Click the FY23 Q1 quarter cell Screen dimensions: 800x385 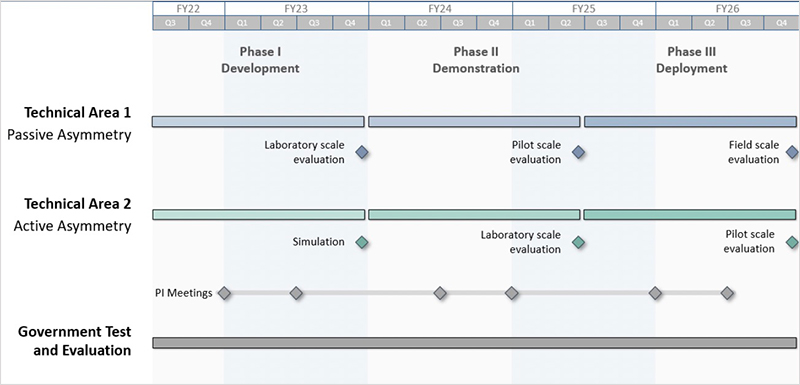[242, 22]
